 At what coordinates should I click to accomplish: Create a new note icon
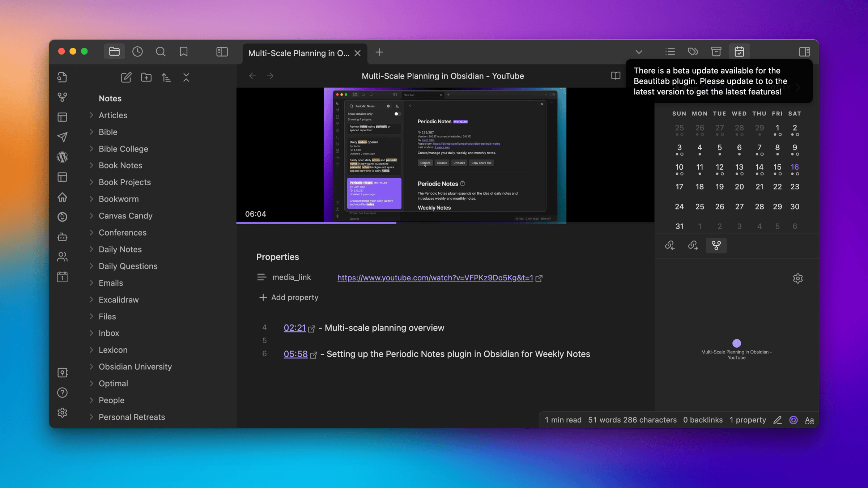point(126,77)
